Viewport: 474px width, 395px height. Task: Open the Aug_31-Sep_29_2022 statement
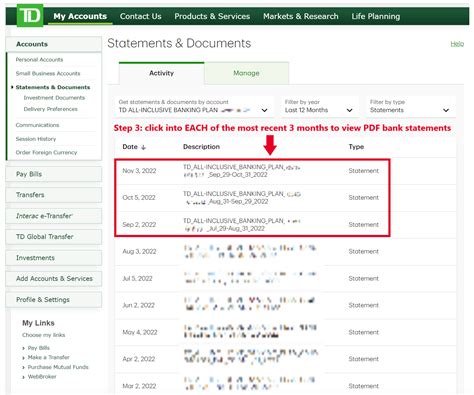242,198
